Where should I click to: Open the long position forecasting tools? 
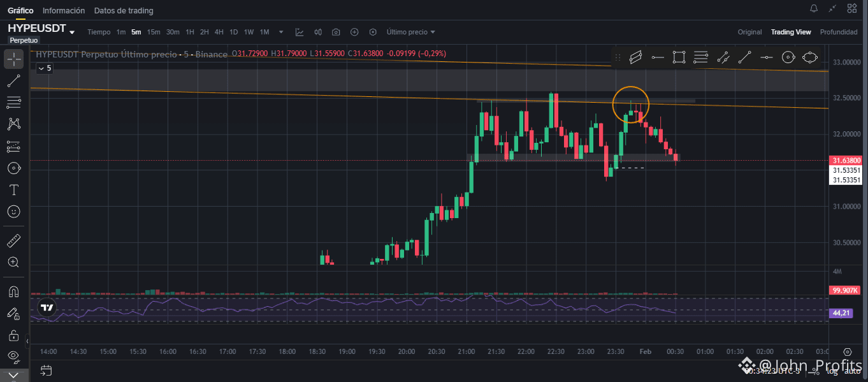14,146
